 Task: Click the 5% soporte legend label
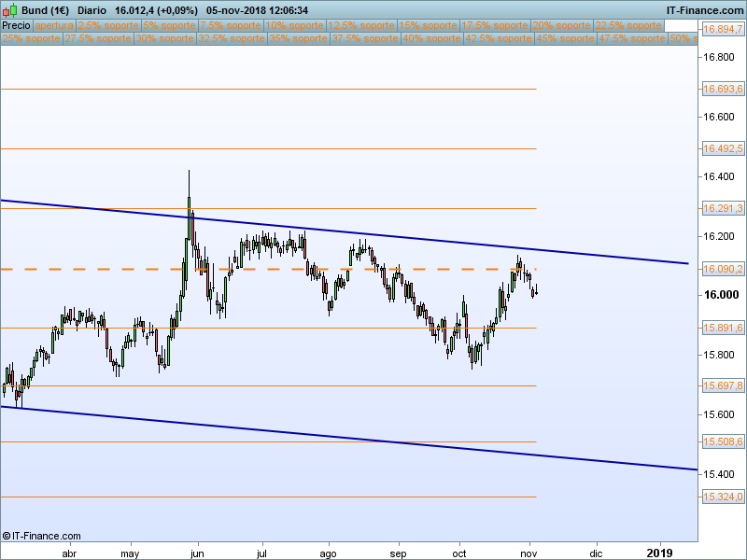coord(170,26)
